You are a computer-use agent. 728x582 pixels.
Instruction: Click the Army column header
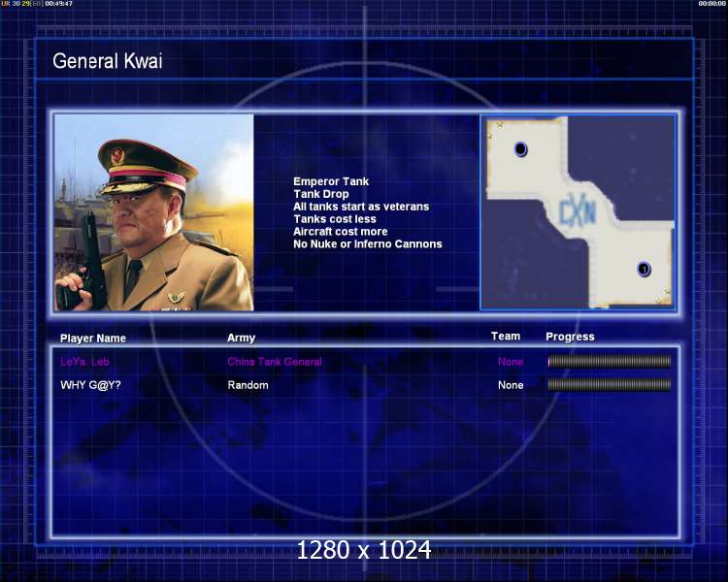241,338
